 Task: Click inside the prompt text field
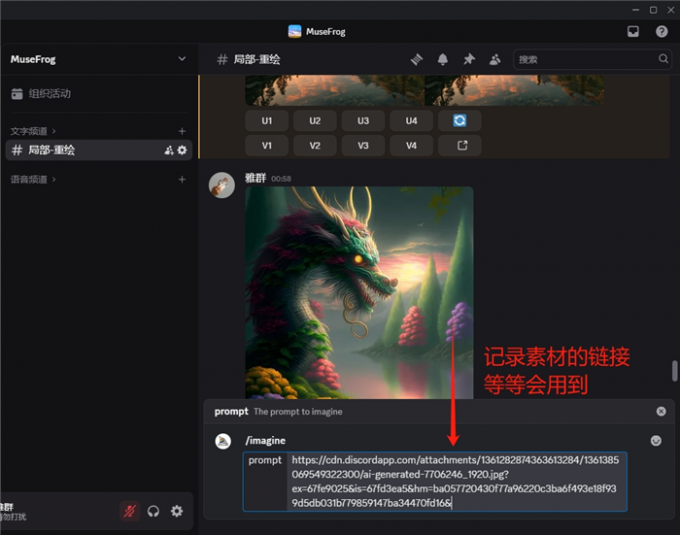pos(456,482)
